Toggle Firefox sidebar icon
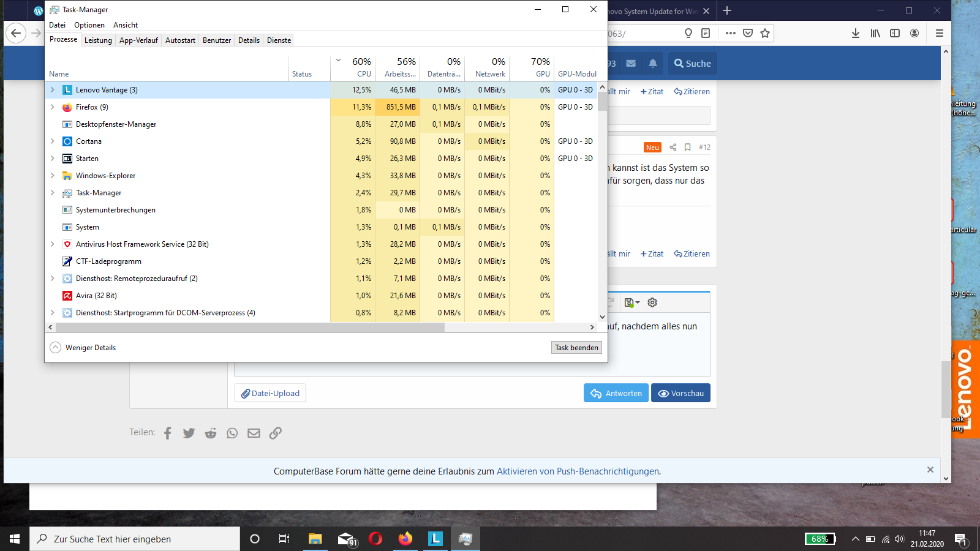The height and width of the screenshot is (551, 980). coord(895,33)
